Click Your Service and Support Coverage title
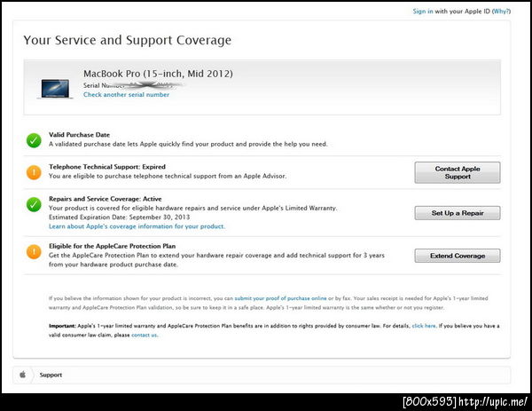Image resolution: width=532 pixels, height=411 pixels. click(x=128, y=40)
